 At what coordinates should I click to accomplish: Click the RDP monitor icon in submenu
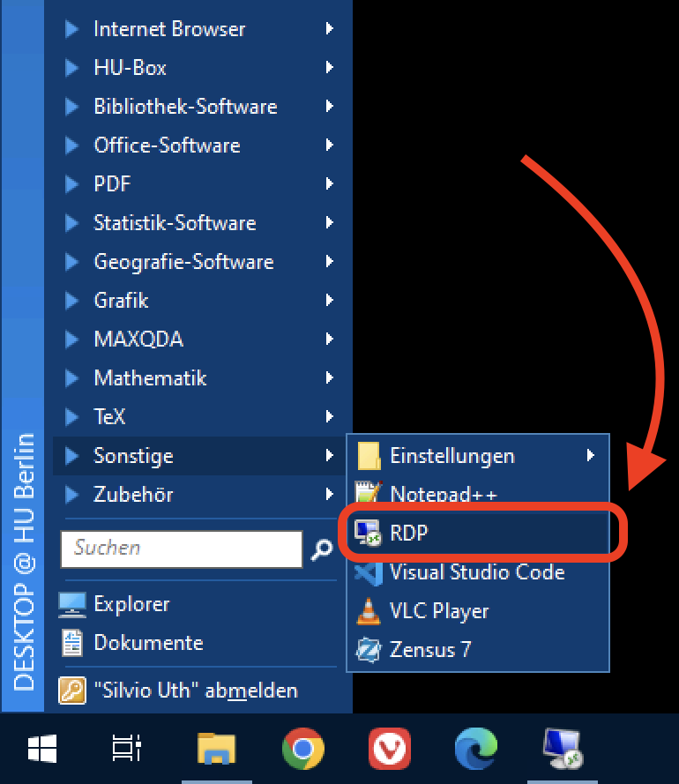pos(368,533)
